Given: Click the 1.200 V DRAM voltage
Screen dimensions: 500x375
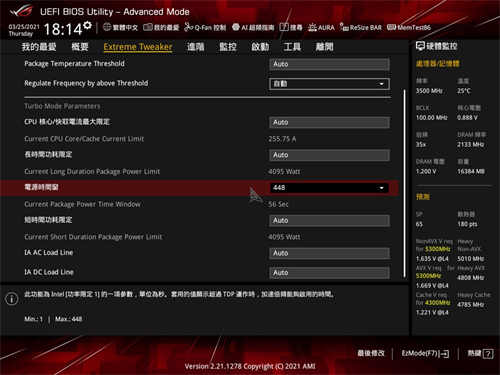Looking at the screenshot, I should pos(426,172).
